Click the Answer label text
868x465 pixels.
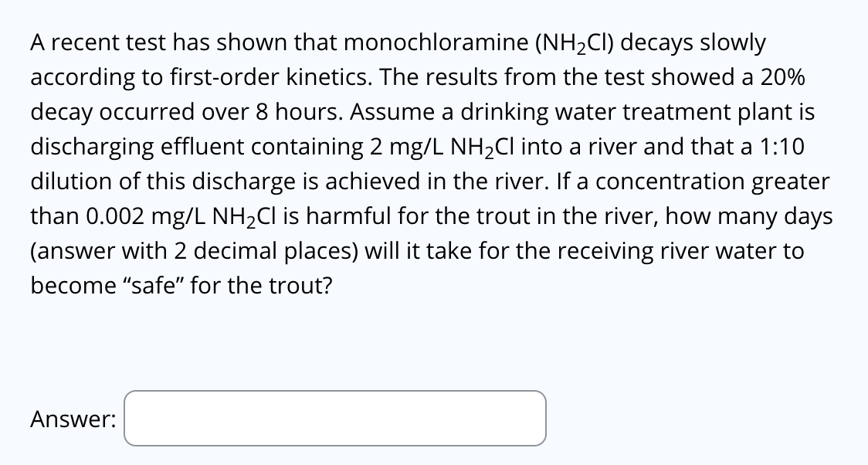pos(73,418)
